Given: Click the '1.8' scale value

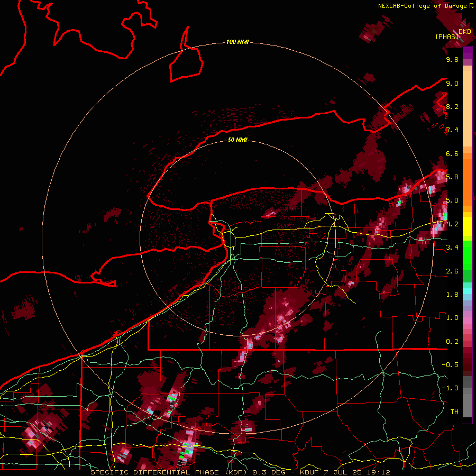Looking at the screenshot, I should pos(452,295).
